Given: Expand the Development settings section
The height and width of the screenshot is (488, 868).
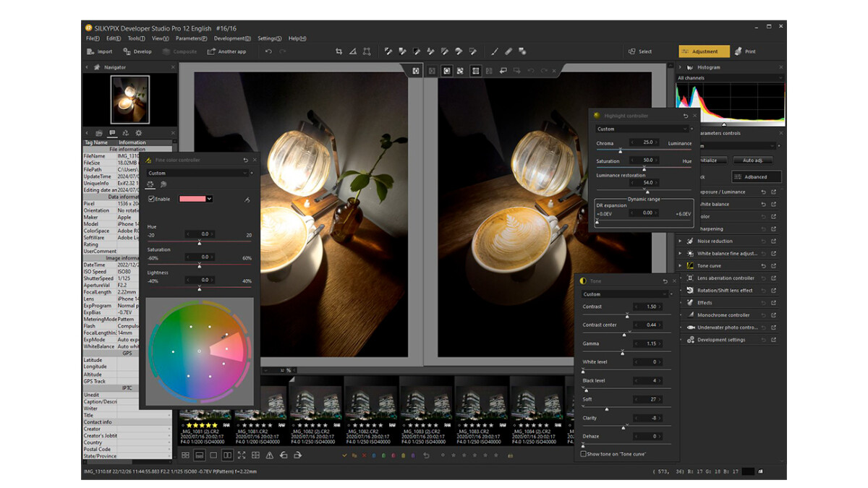Looking at the screenshot, I should point(680,340).
